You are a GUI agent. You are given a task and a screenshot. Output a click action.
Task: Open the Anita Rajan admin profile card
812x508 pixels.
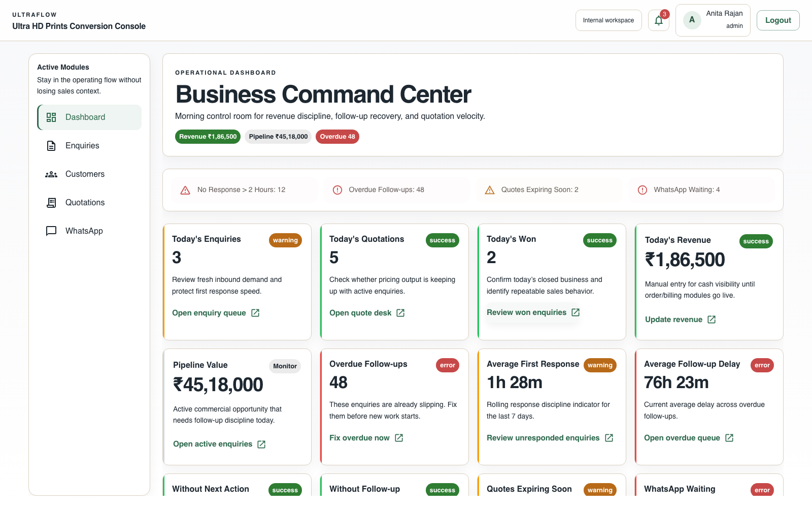coord(713,20)
